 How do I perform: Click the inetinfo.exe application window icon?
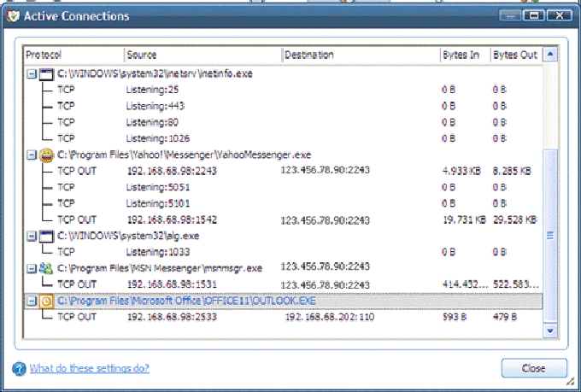pyautogui.click(x=46, y=74)
